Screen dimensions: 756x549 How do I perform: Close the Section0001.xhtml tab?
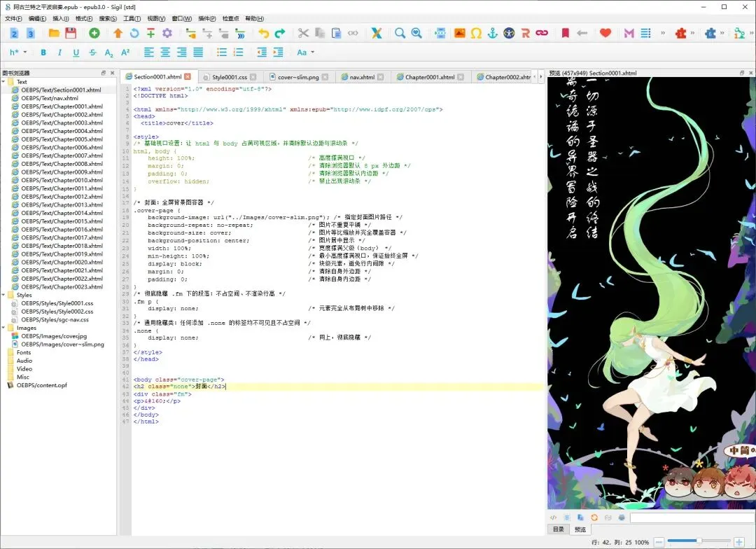point(188,76)
